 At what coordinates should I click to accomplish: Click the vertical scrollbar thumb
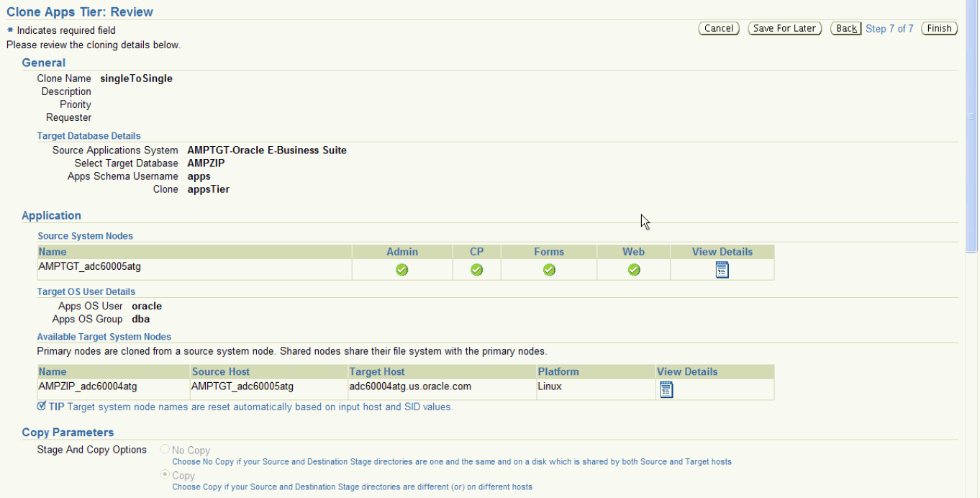(972, 127)
